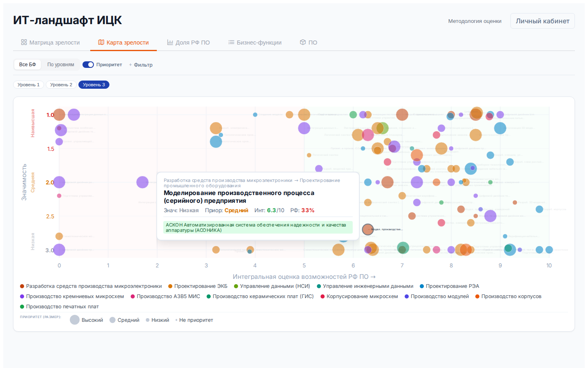
Task: Open the Доля РФ ПО tab
Action: coord(192,43)
